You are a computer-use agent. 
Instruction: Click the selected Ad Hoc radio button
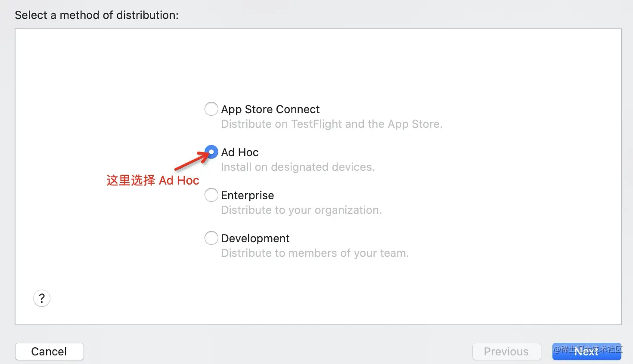[211, 152]
